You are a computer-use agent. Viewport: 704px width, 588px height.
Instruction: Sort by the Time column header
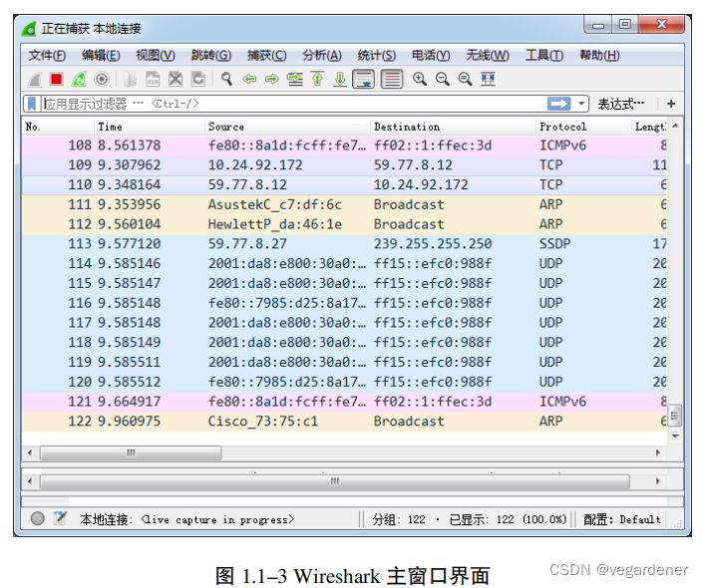[x=150, y=127]
